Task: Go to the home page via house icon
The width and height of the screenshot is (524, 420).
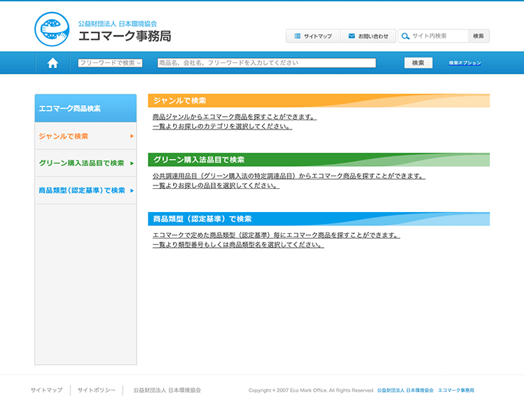Action: [x=53, y=63]
